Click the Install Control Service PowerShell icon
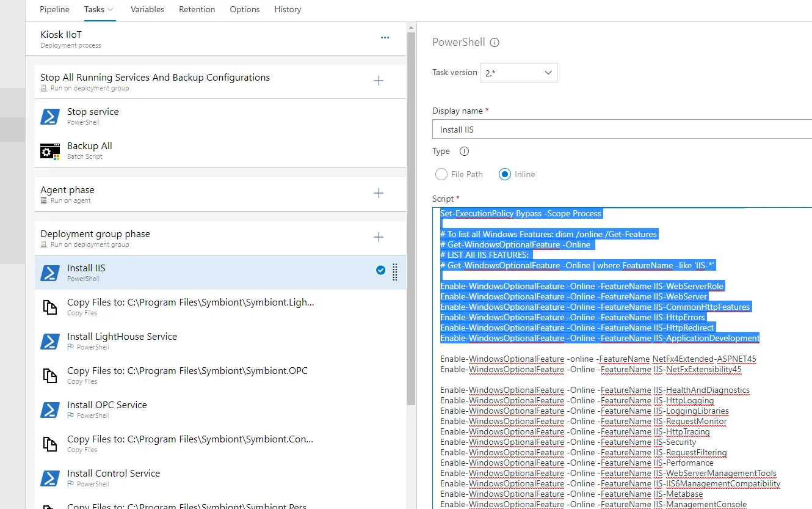The image size is (812, 509). click(x=50, y=478)
